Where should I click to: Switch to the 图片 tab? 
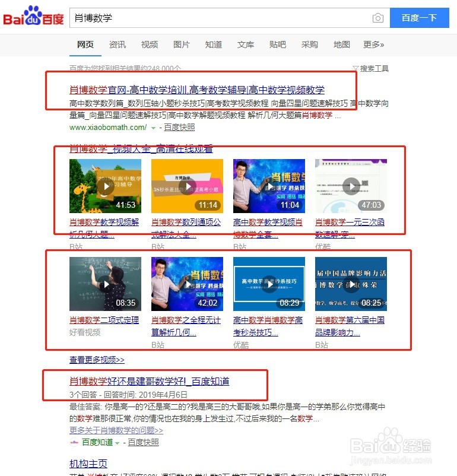pyautogui.click(x=182, y=45)
